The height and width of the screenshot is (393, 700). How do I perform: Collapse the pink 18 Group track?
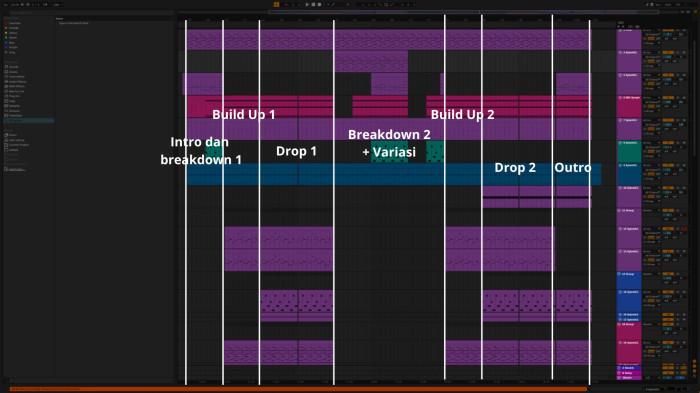620,324
